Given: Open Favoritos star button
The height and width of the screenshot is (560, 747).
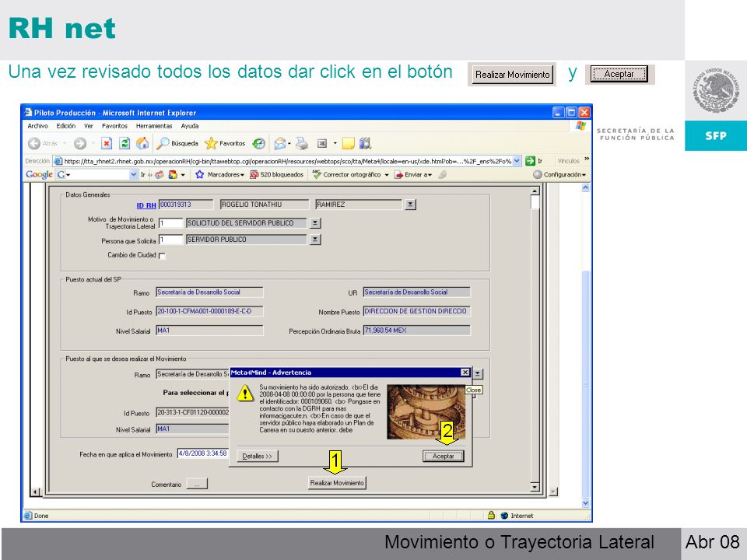Looking at the screenshot, I should [225, 143].
